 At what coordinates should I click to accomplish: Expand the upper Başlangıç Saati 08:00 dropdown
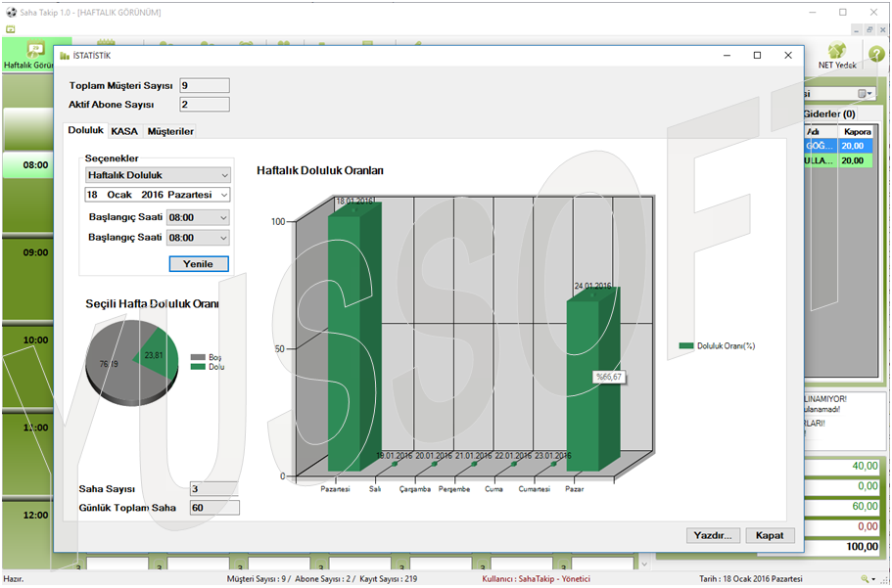pyautogui.click(x=198, y=217)
